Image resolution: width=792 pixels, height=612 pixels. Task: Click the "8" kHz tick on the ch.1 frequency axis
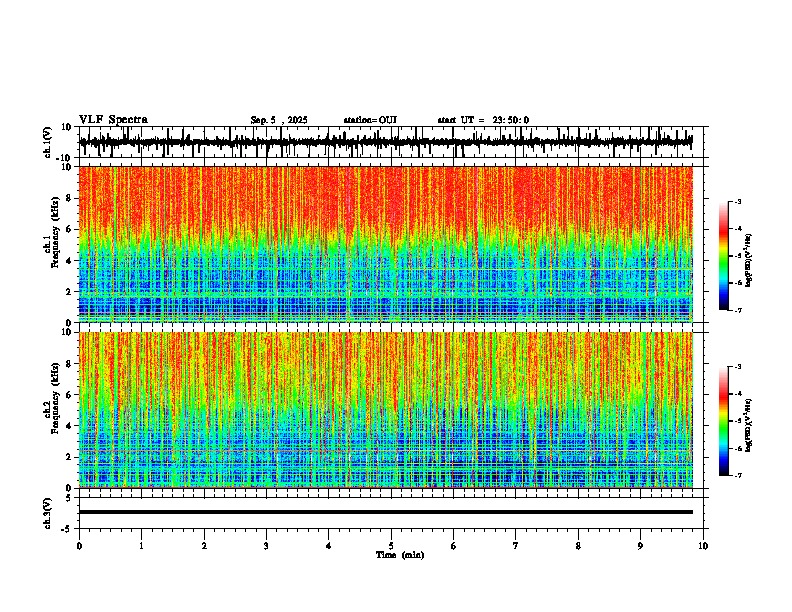(69, 198)
